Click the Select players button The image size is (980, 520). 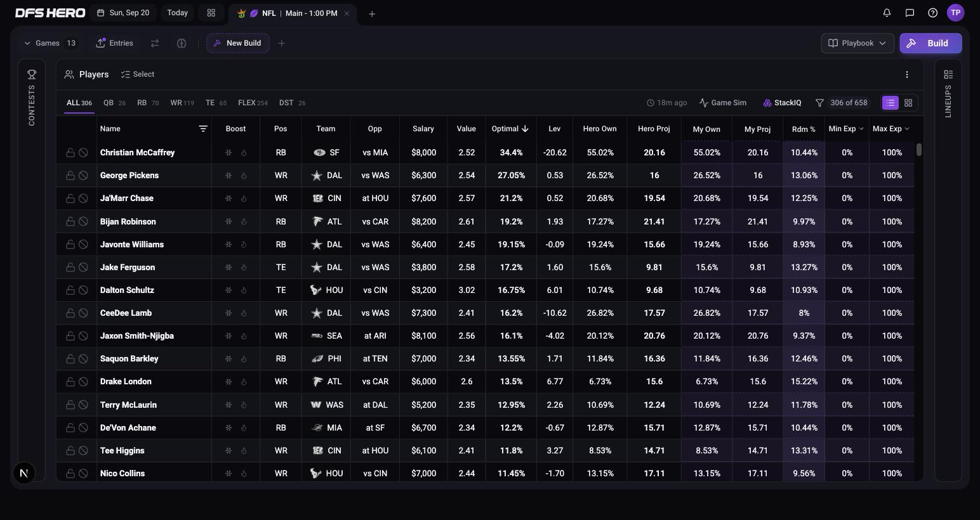138,74
